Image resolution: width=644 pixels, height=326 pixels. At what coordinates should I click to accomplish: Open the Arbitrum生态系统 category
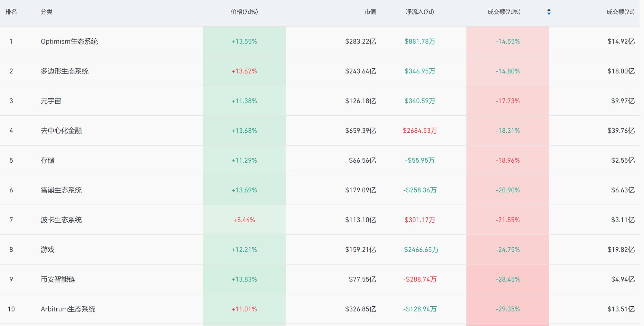coord(68,309)
